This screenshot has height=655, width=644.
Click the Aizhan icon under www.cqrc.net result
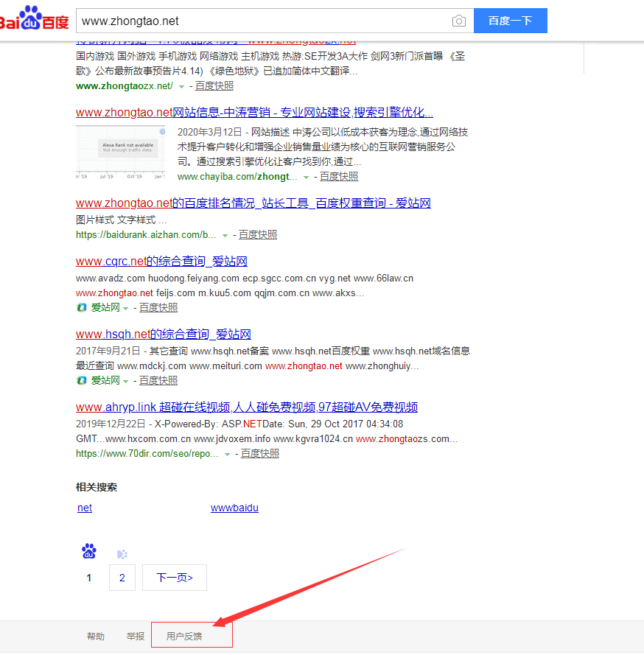82,308
